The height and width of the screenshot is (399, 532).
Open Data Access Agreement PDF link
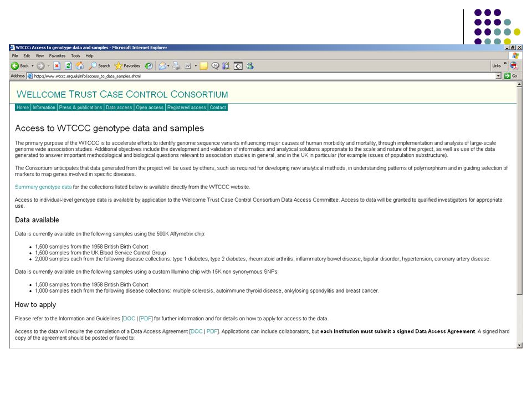click(x=212, y=331)
